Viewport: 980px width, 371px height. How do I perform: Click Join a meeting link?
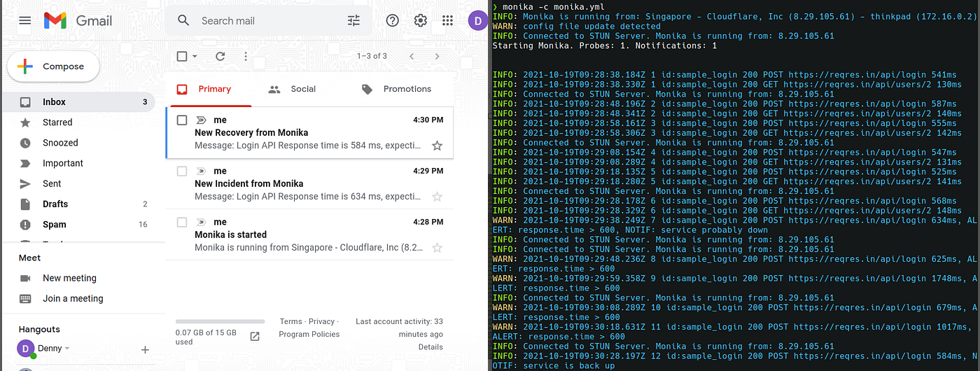point(73,298)
